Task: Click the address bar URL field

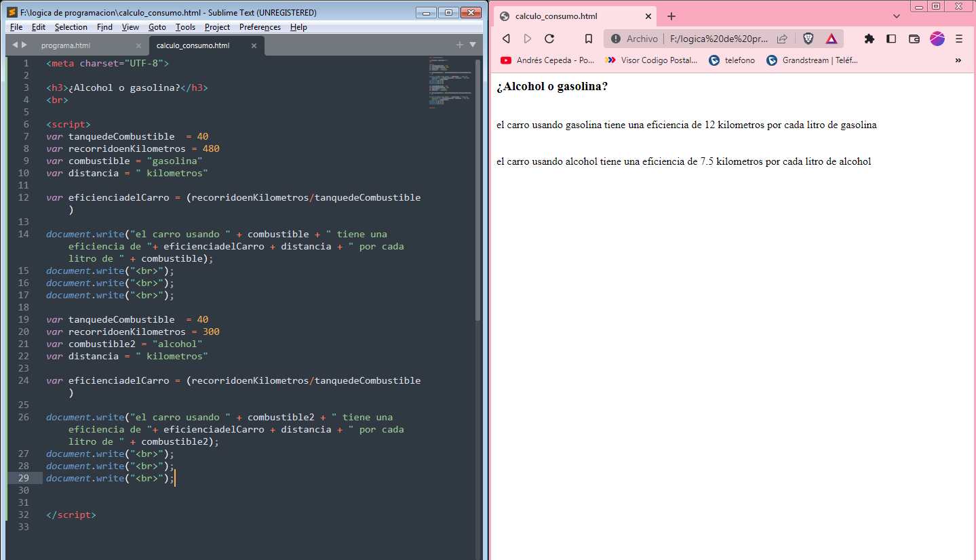Action: click(719, 39)
